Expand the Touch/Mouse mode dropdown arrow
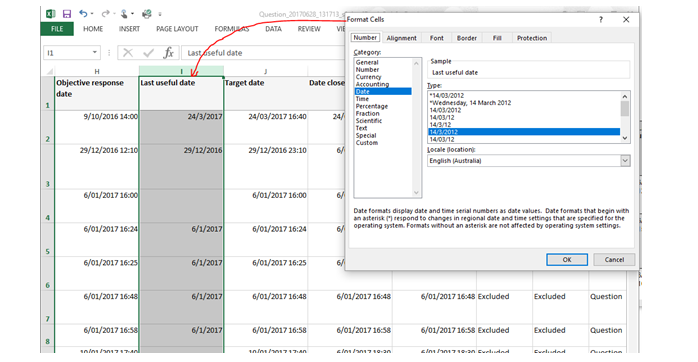 (x=133, y=14)
